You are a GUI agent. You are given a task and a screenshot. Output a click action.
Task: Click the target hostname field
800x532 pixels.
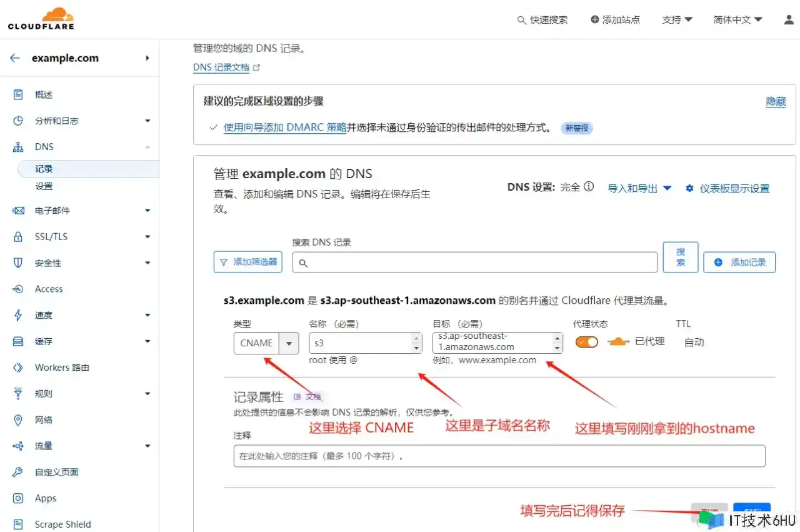click(497, 343)
